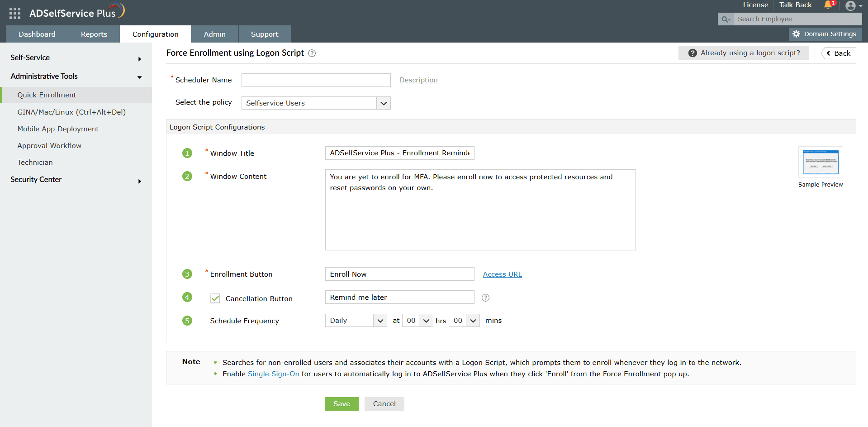Image resolution: width=868 pixels, height=427 pixels.
Task: Open Domain Settings
Action: 825,34
